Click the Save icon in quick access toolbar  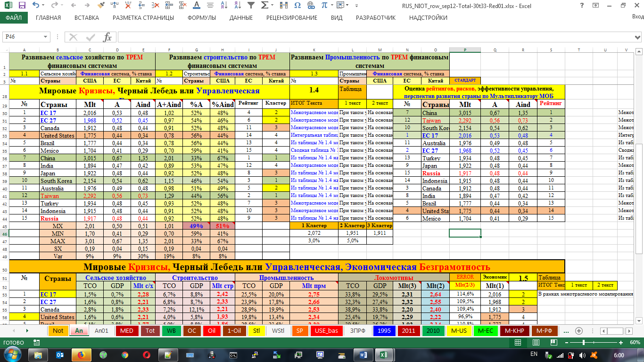(x=22, y=6)
